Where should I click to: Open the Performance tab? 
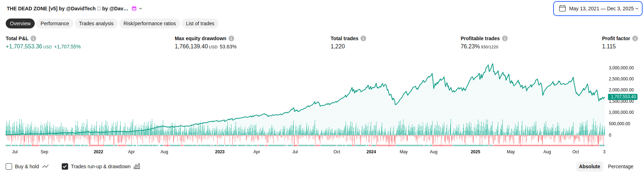point(55,23)
